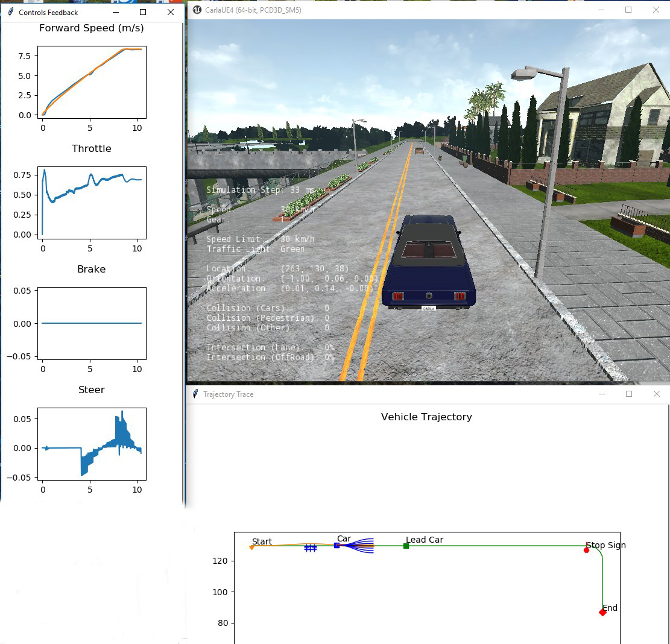The height and width of the screenshot is (644, 670).
Task: Click inside the Forward Speed plot
Action: [92, 82]
